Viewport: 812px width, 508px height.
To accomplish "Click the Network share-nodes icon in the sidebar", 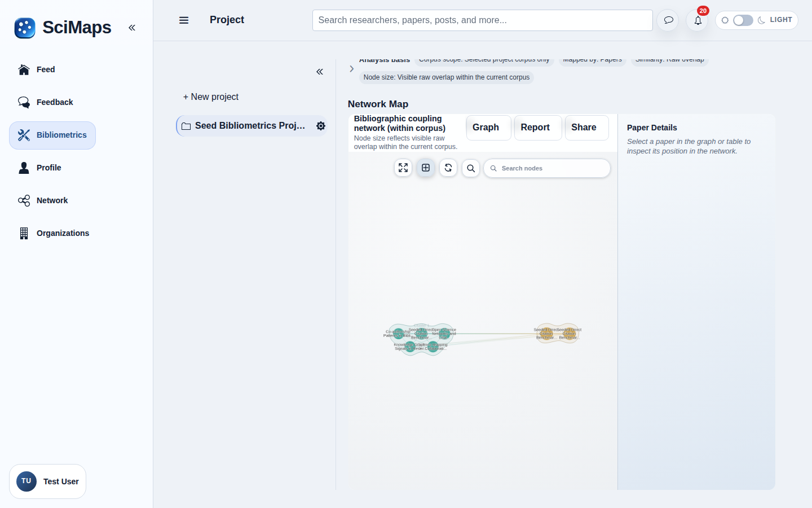I will pos(24,200).
